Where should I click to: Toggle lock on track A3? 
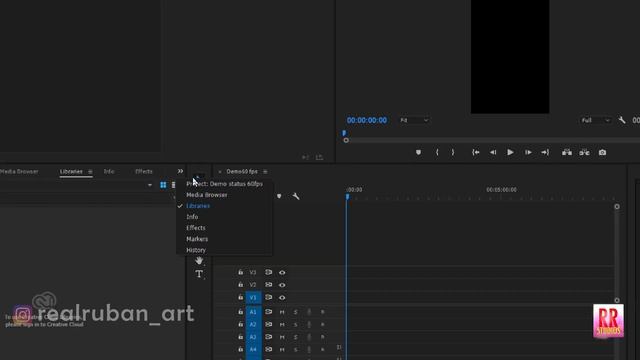pyautogui.click(x=240, y=337)
